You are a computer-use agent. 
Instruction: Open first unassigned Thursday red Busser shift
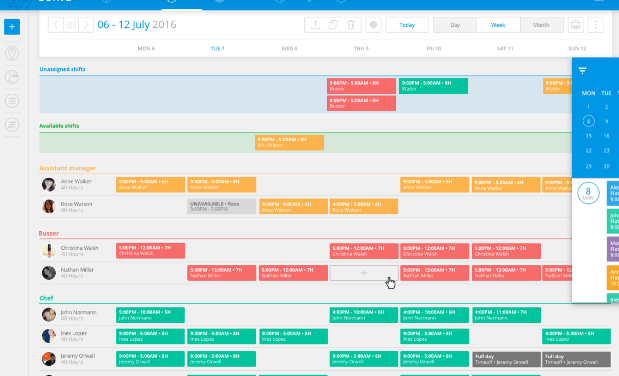[x=361, y=86]
